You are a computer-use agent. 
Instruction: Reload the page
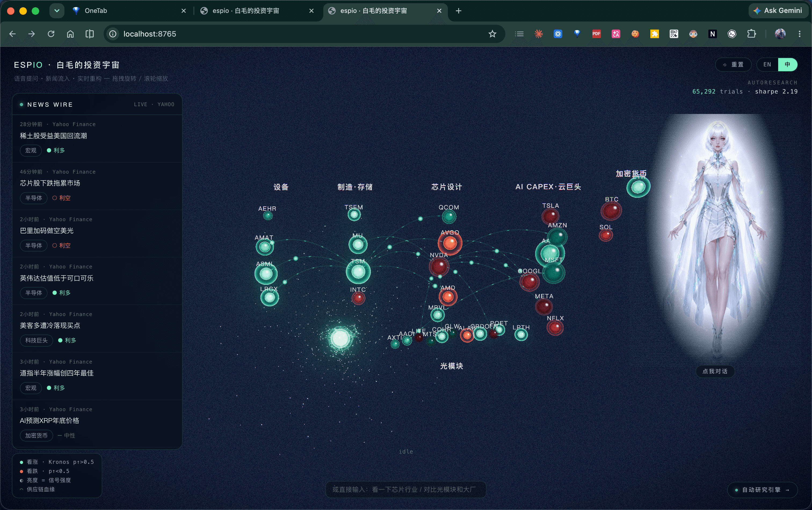51,34
